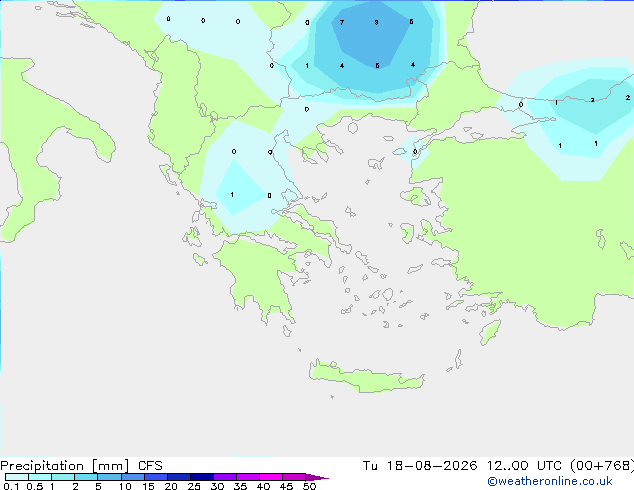The width and height of the screenshot is (634, 490).
Task: Click the "15" legend scale label
Action: click(148, 486)
